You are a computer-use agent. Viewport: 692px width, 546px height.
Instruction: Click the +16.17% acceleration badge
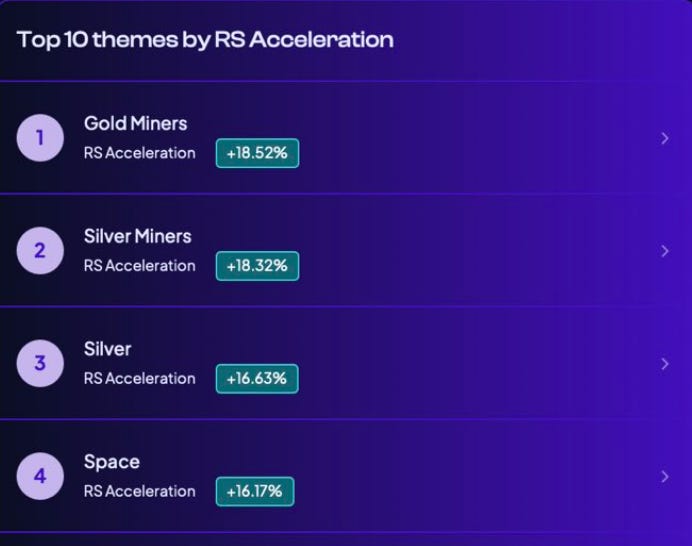pos(255,491)
